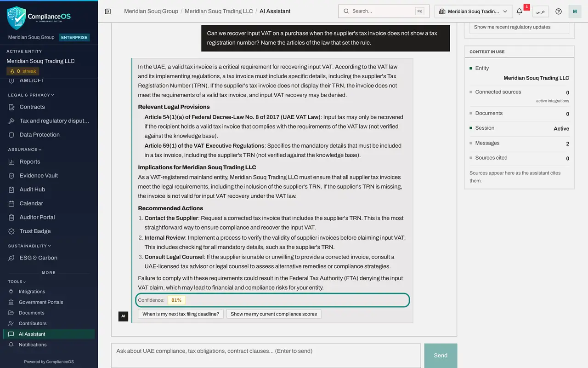The height and width of the screenshot is (368, 588).
Task: Collapse the Tools section
Action: coord(17,282)
